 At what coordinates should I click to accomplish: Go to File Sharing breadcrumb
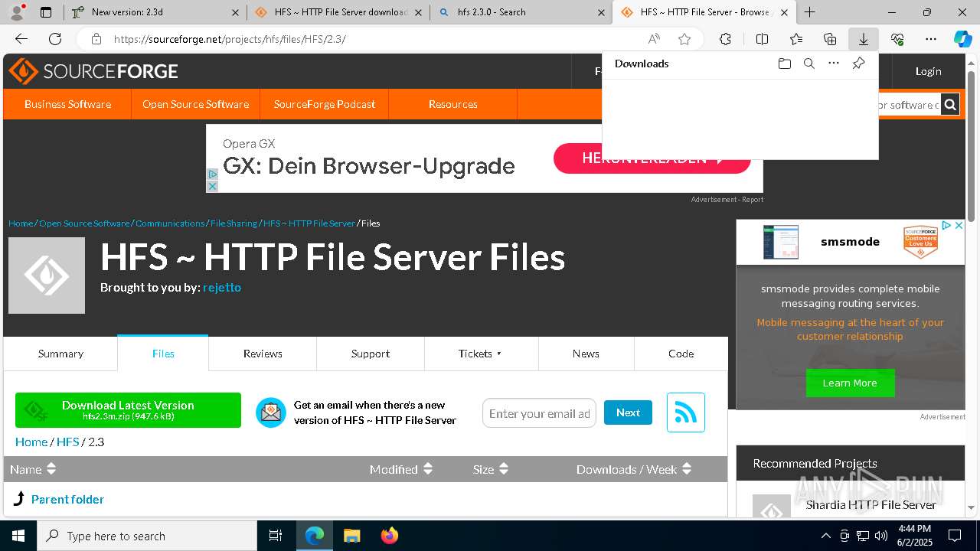234,223
